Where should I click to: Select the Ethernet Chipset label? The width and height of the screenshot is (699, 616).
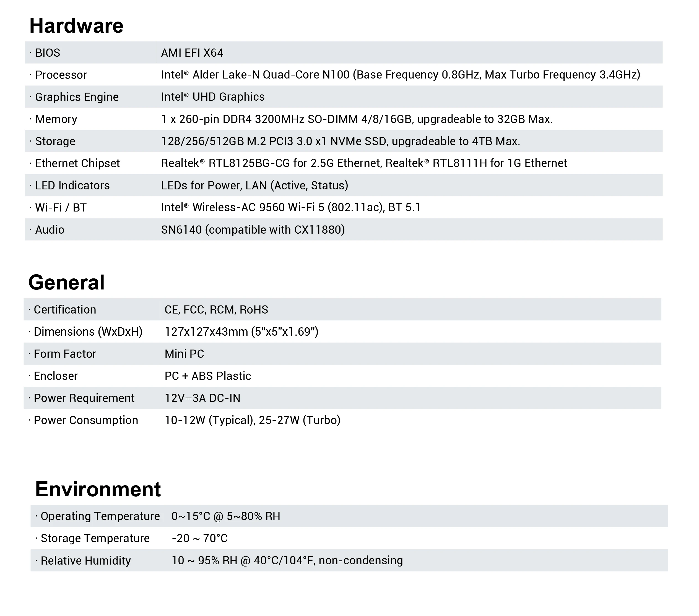pos(77,163)
